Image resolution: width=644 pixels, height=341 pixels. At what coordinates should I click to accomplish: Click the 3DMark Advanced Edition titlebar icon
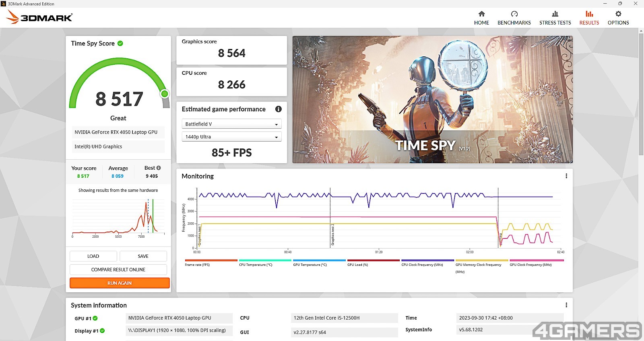coord(4,4)
